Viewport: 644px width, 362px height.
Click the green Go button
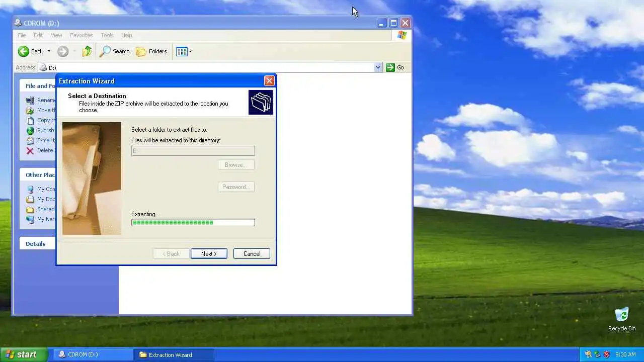(x=395, y=67)
